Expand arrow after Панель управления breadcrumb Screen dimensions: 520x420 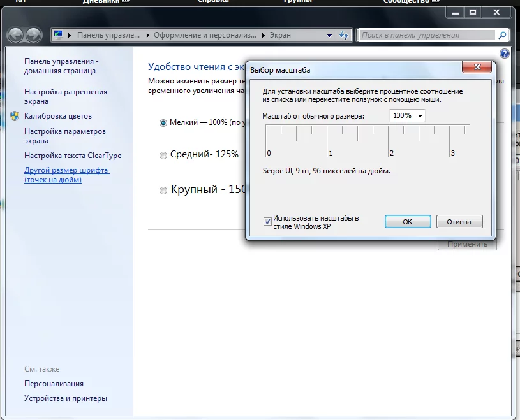click(147, 36)
